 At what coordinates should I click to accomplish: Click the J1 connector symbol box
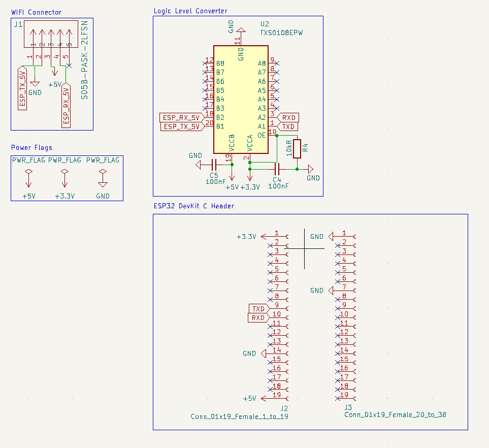51,34
